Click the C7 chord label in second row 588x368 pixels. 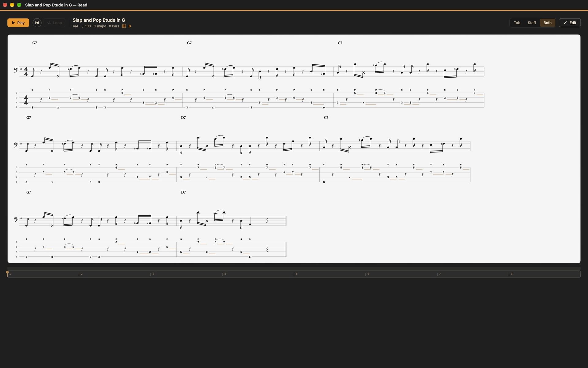pos(326,117)
